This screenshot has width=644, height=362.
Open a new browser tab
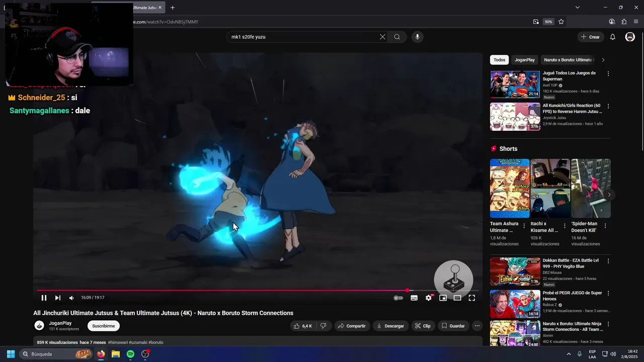click(x=173, y=8)
